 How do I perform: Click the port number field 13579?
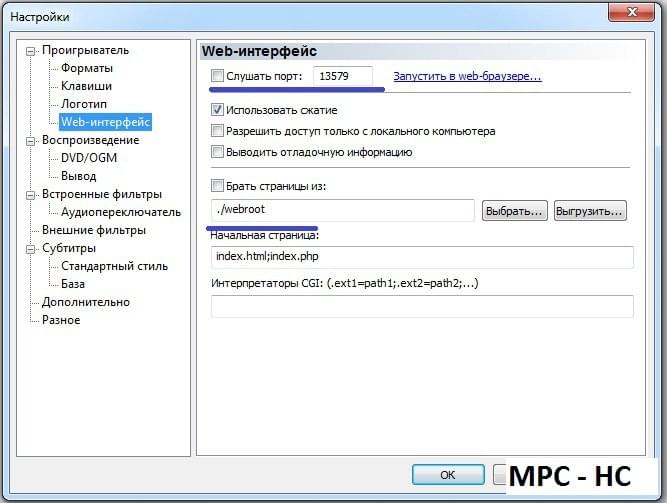click(x=343, y=76)
